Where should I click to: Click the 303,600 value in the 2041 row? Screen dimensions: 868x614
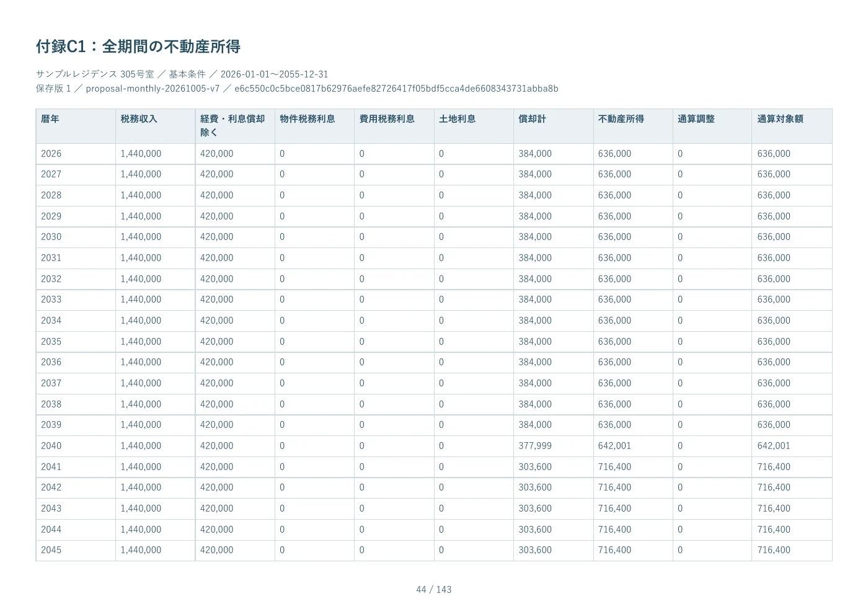tap(554, 467)
